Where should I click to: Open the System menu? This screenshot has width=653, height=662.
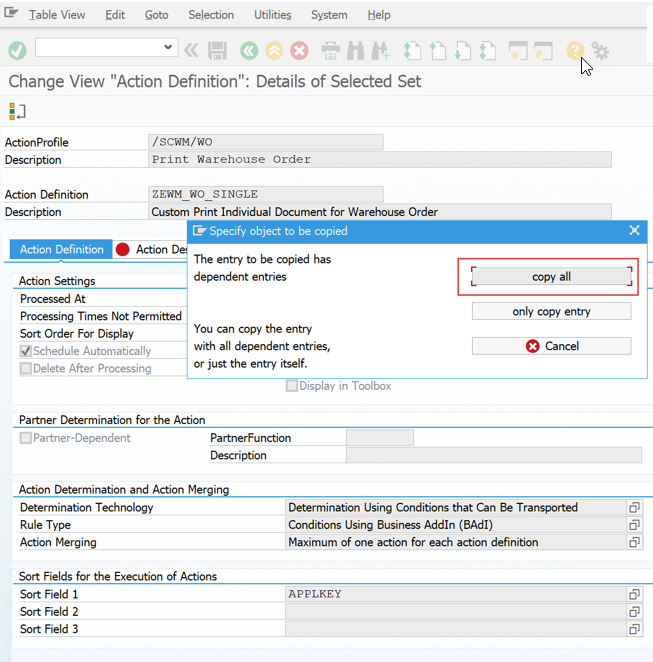(x=329, y=15)
